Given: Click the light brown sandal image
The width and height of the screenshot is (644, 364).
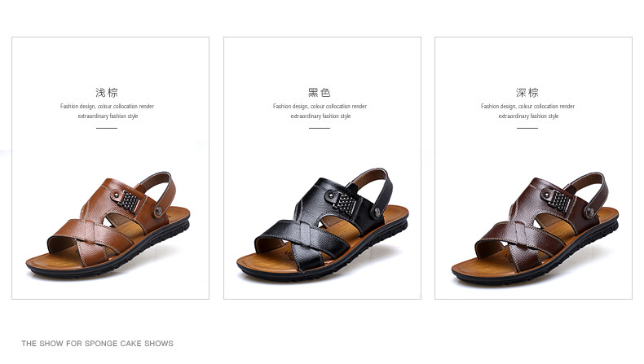Looking at the screenshot, I should pos(108,226).
